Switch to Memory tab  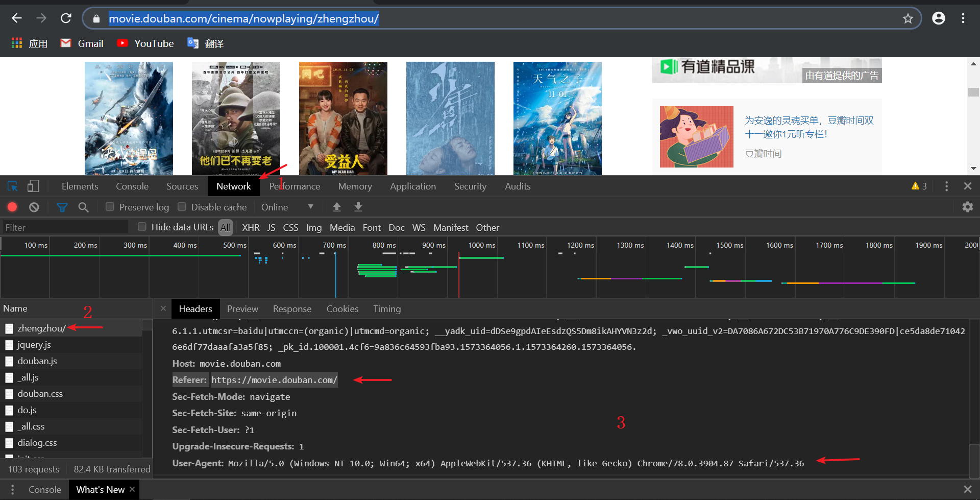coord(355,186)
